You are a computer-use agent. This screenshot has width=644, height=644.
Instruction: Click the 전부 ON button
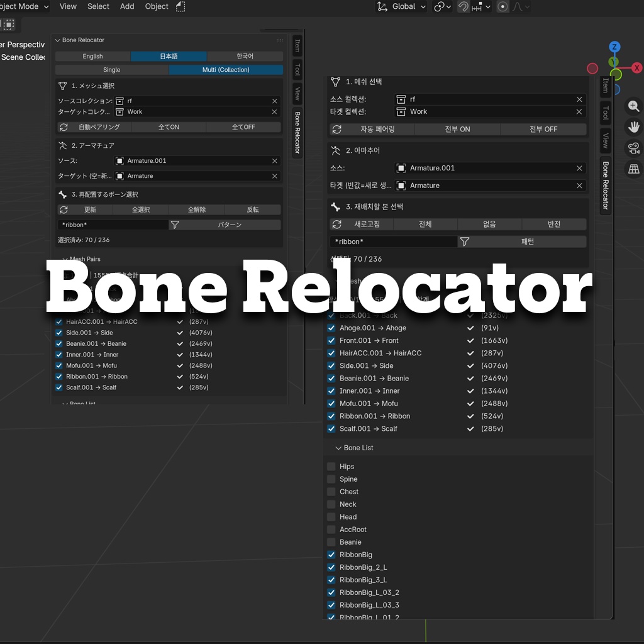(457, 129)
